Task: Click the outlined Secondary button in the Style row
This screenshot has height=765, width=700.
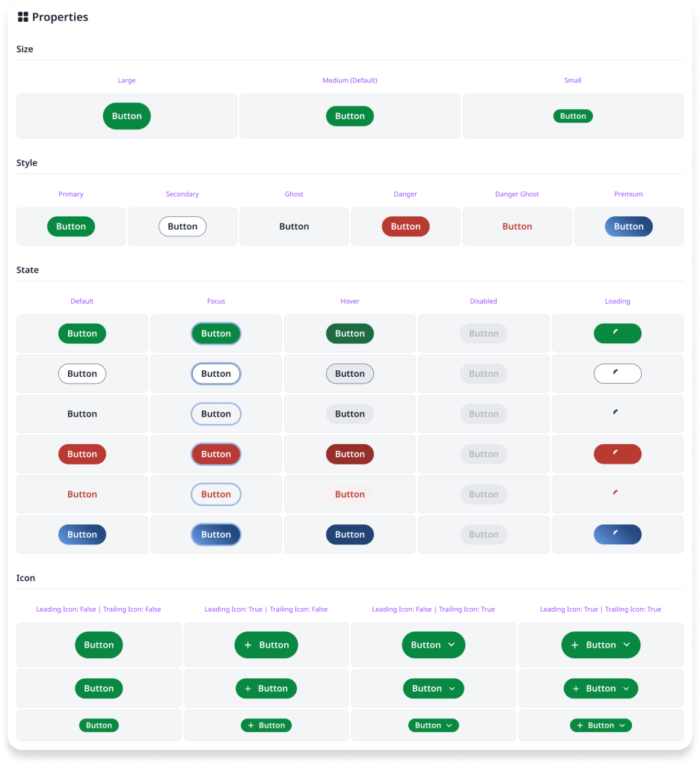Action: (x=182, y=227)
